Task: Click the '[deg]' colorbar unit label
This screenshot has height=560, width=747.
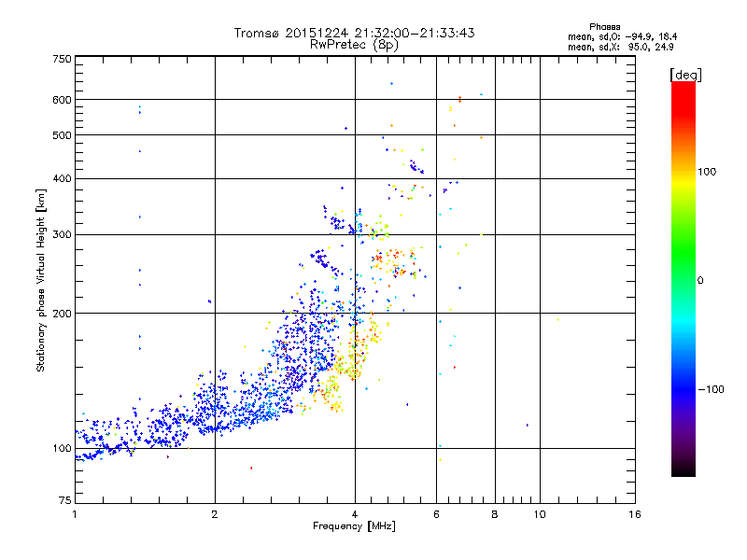Action: pos(685,75)
